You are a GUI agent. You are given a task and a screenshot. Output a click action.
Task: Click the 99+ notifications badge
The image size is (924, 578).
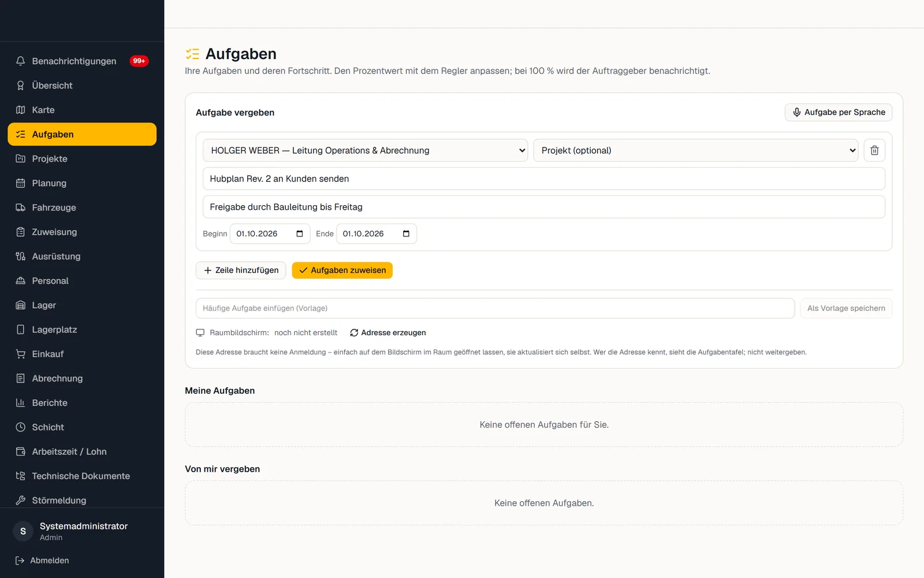pos(139,61)
